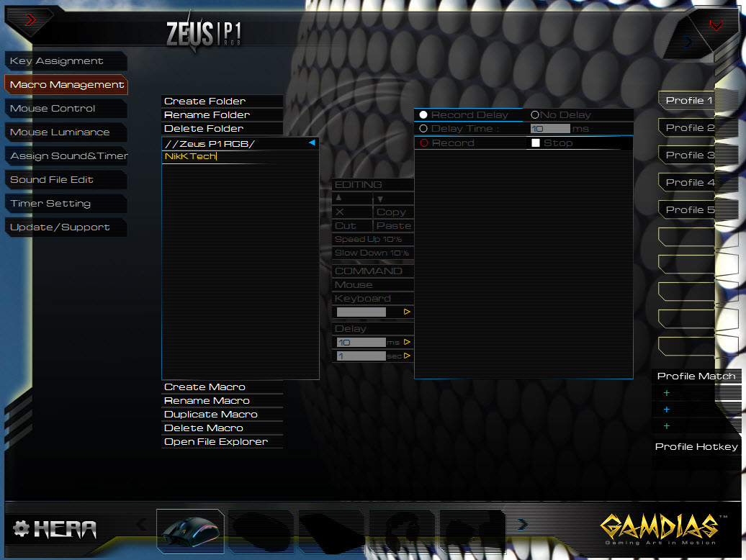The image size is (746, 560).
Task: Click Slow Down 10% button
Action: click(372, 253)
